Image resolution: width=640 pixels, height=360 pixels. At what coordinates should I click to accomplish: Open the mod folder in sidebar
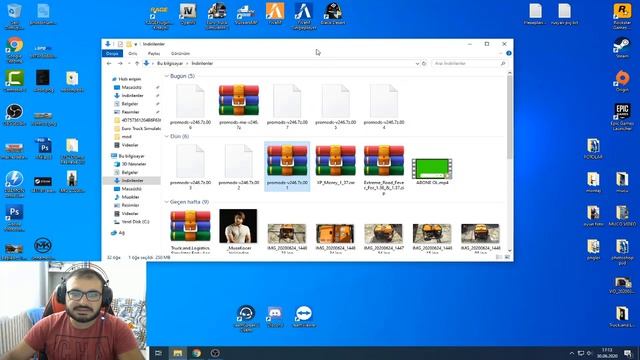tap(126, 137)
